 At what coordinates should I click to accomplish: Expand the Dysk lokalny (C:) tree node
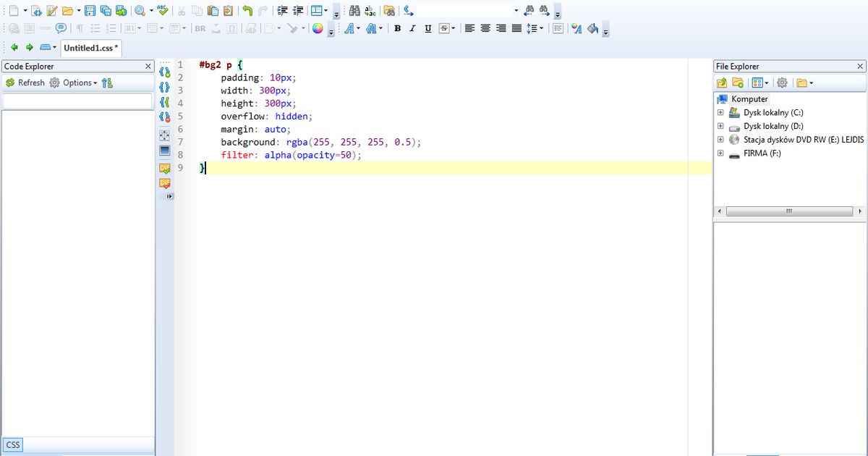(x=720, y=112)
